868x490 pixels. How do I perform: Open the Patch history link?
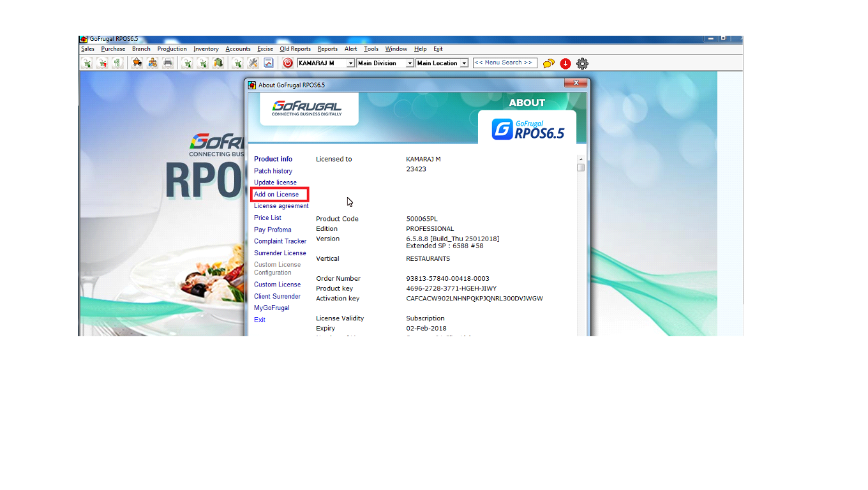pos(273,171)
